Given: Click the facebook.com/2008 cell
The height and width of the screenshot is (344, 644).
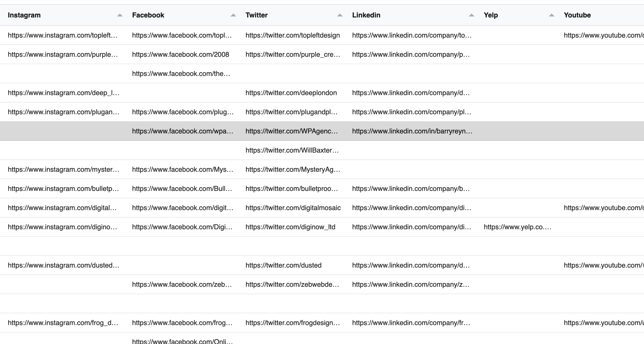Looking at the screenshot, I should [x=181, y=55].
